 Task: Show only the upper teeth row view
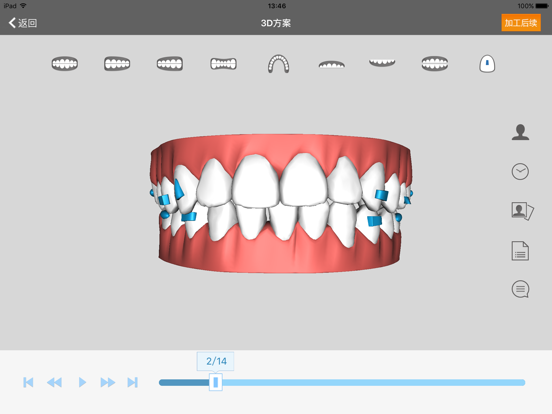tap(332, 64)
